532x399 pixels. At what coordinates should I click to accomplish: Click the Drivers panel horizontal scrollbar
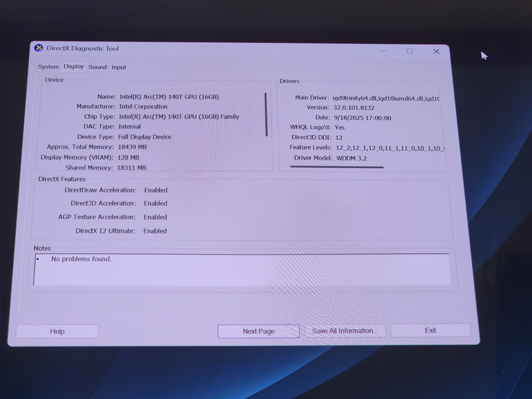click(337, 167)
